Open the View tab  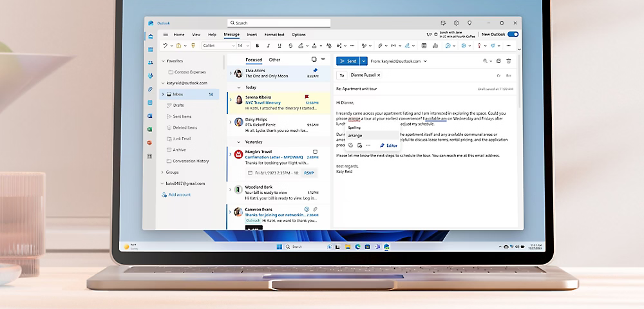coord(196,35)
